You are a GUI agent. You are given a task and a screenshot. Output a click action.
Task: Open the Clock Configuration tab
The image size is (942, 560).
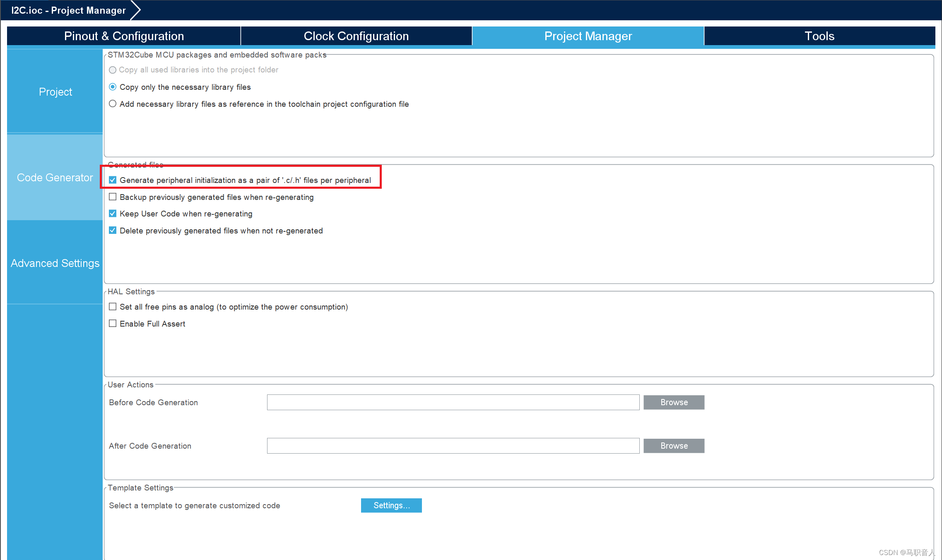[356, 36]
